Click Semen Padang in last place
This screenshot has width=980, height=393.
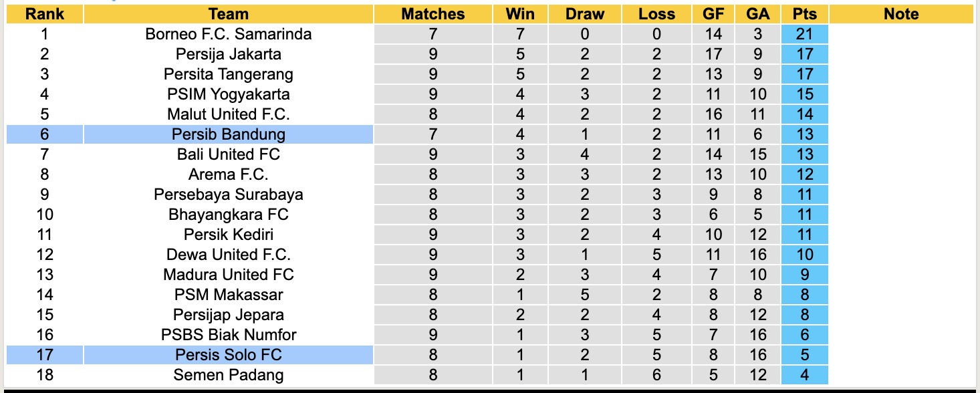[x=228, y=375]
